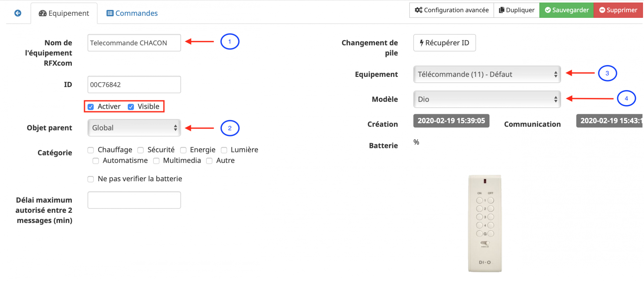The image size is (644, 281).
Task: Open the Modèle dropdown showing Dio
Action: [487, 99]
